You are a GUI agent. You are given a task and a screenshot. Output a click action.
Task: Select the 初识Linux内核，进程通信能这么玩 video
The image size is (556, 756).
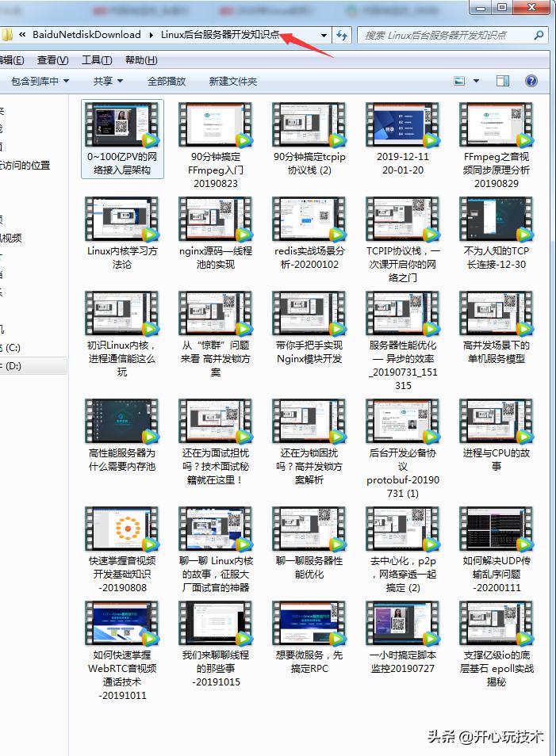pos(122,334)
